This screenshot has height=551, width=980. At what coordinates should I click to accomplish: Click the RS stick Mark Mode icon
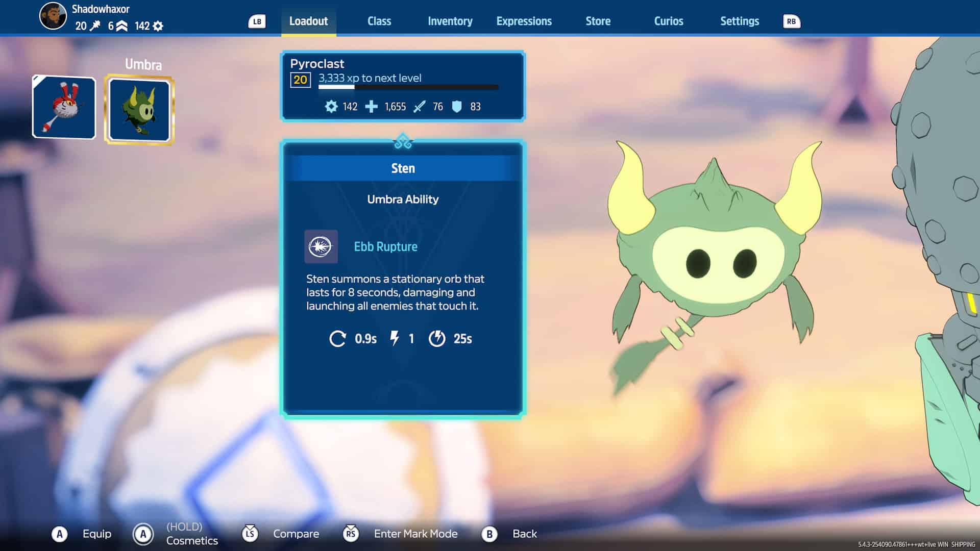tap(351, 534)
